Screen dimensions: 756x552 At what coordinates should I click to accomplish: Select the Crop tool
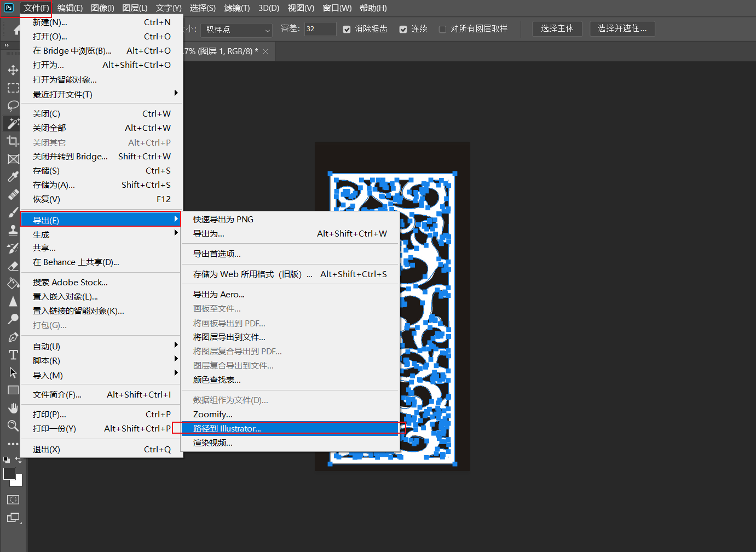tap(13, 141)
